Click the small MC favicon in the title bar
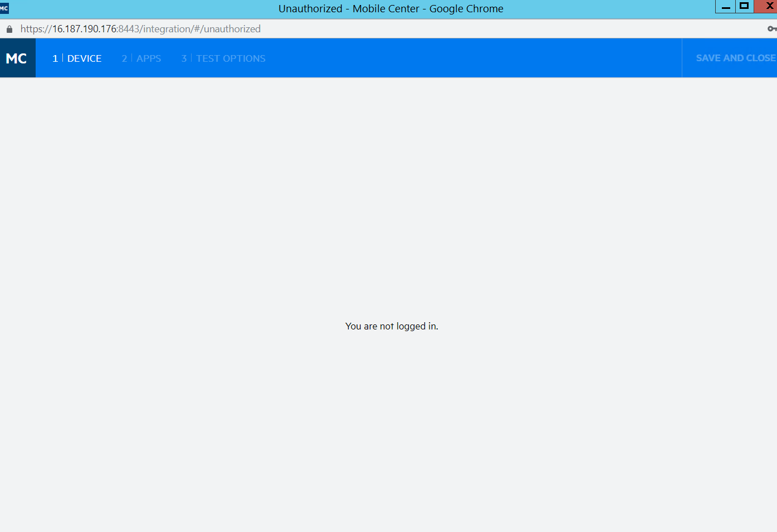The width and height of the screenshot is (777, 532). pyautogui.click(x=4, y=8)
